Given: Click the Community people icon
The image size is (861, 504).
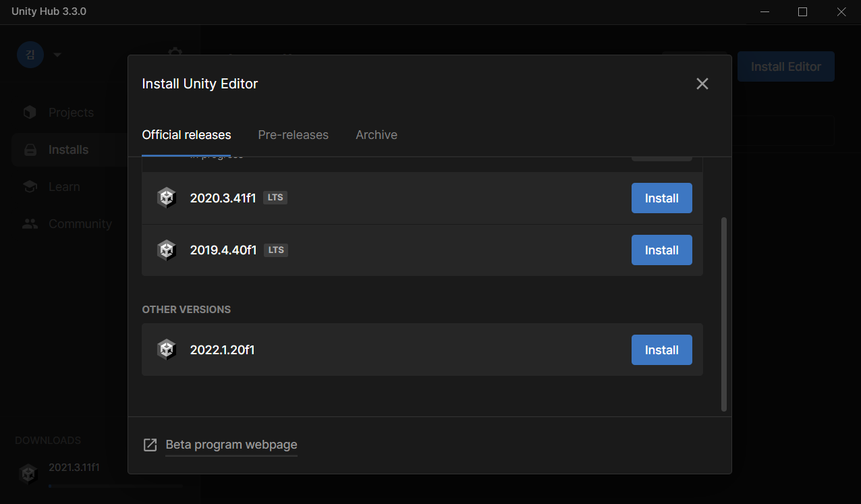Looking at the screenshot, I should [x=30, y=224].
